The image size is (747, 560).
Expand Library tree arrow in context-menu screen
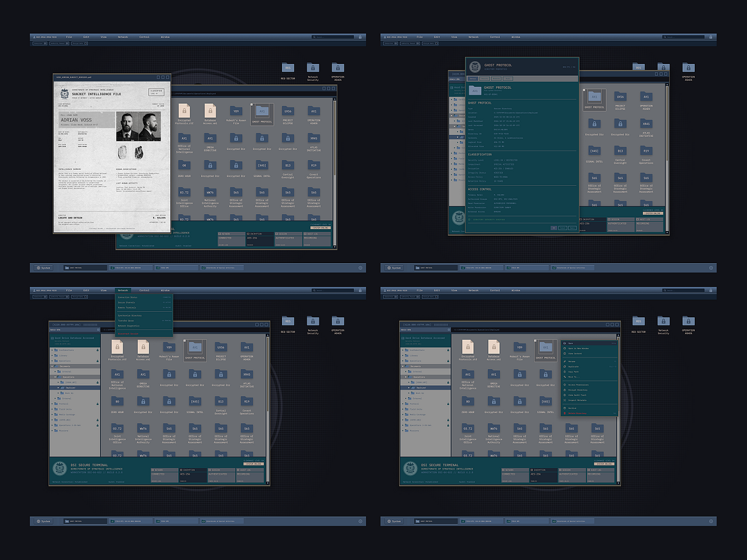[403, 355]
